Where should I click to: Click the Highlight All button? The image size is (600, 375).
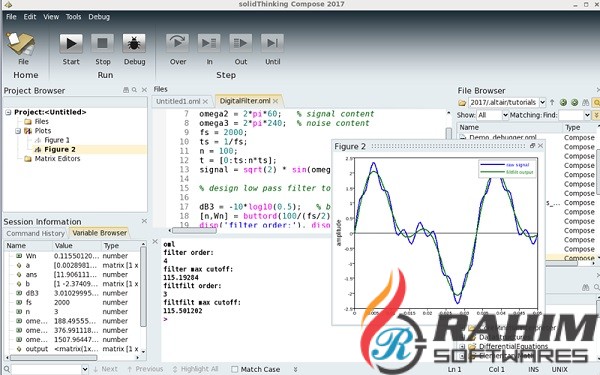(196, 369)
